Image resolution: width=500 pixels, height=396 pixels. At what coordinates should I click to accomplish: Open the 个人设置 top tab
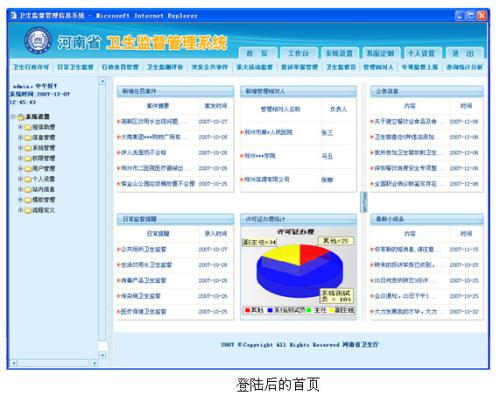(422, 53)
